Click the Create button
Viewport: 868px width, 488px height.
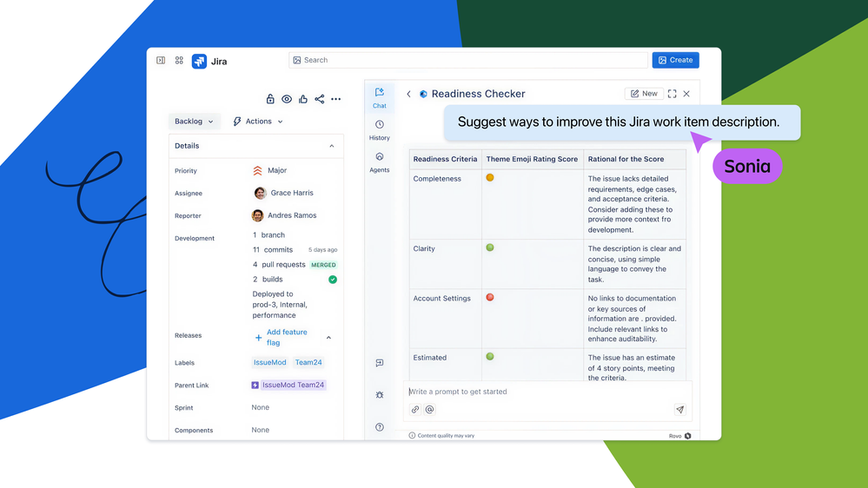click(x=675, y=60)
